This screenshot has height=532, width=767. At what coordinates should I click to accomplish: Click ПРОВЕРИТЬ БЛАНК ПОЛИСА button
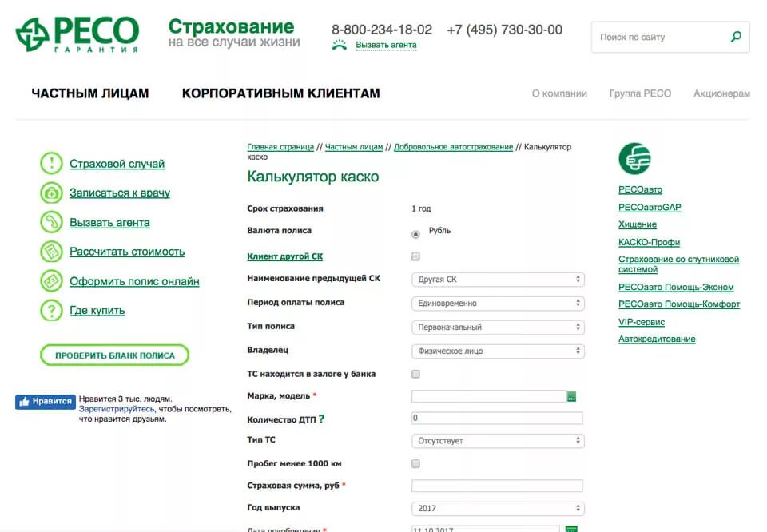click(114, 355)
